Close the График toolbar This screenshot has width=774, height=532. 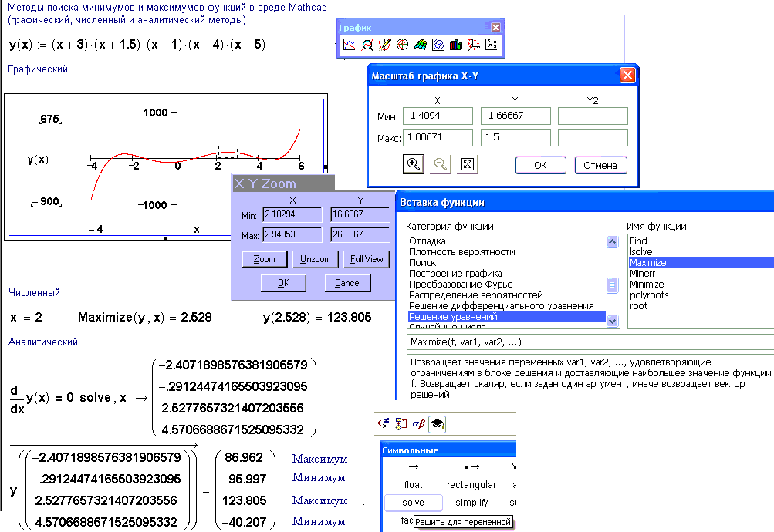coord(495,27)
